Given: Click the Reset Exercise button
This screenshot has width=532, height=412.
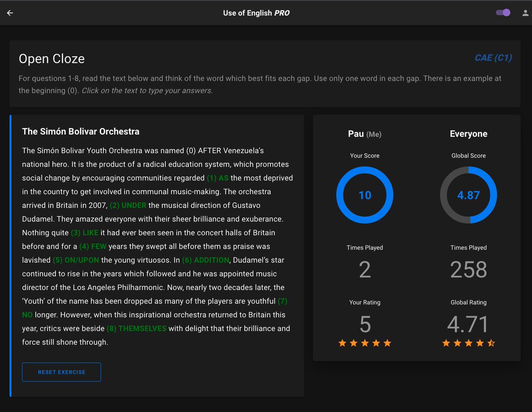Looking at the screenshot, I should (x=62, y=372).
